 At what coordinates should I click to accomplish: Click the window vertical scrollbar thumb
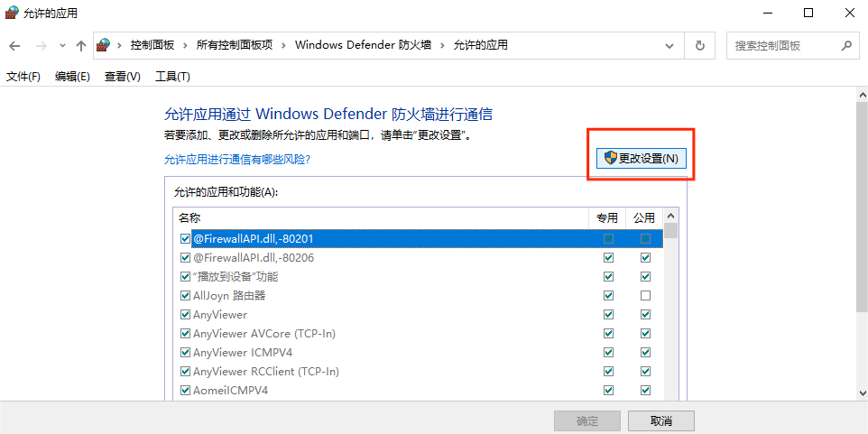tap(863, 206)
